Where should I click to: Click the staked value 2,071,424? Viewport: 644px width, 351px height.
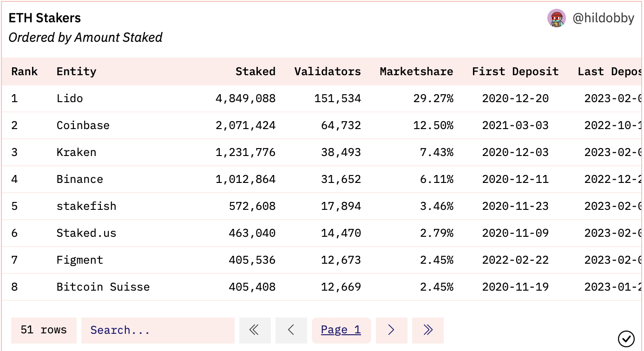[245, 125]
